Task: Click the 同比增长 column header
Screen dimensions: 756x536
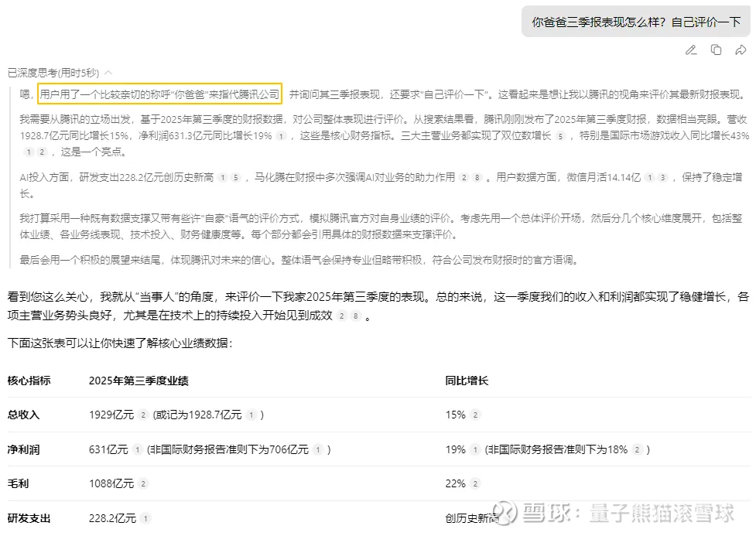Action: point(467,381)
